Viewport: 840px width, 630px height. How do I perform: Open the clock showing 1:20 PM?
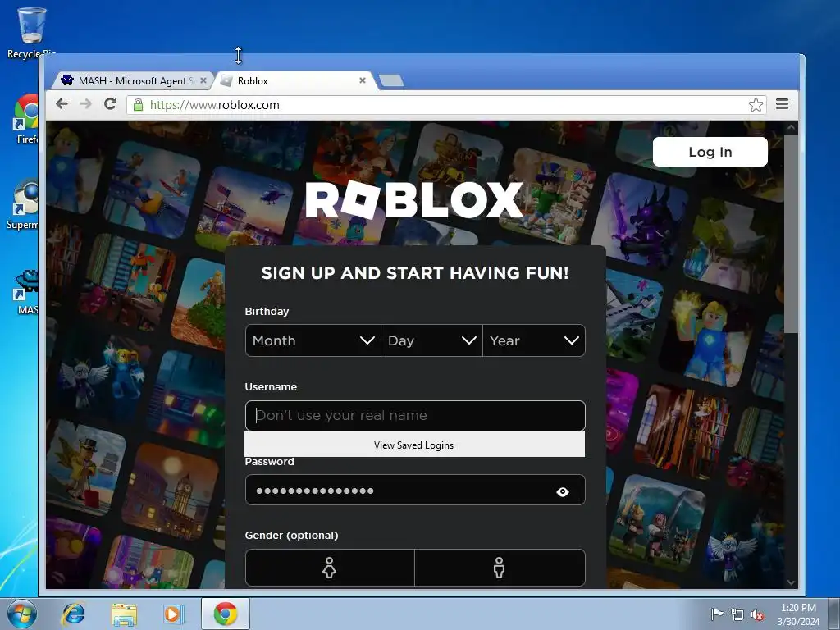[798, 614]
